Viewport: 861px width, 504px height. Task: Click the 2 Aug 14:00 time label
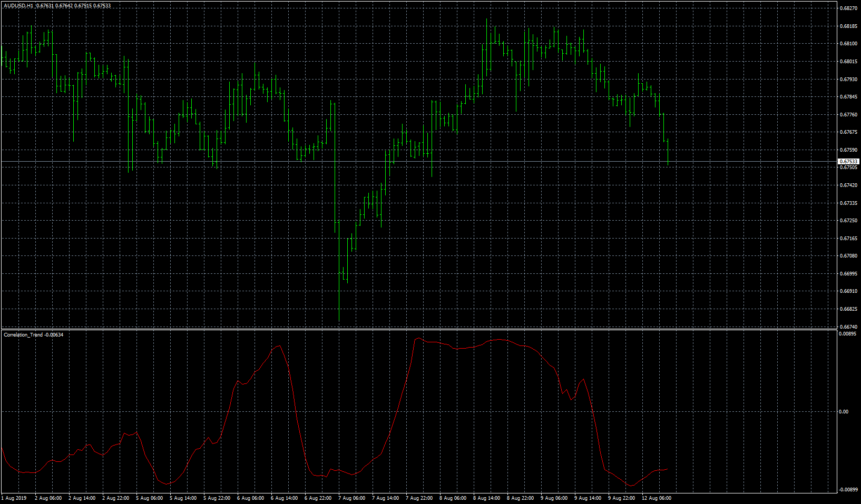pos(82,498)
